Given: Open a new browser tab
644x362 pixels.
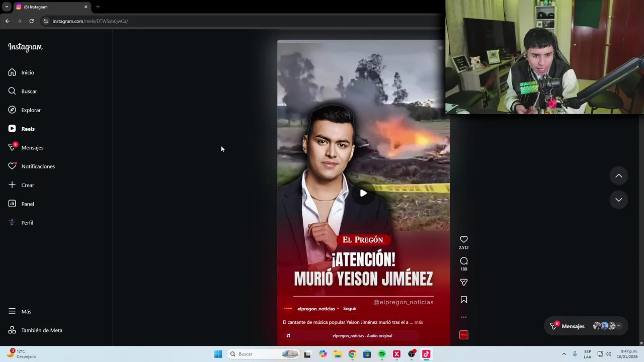Looking at the screenshot, I should tap(98, 7).
